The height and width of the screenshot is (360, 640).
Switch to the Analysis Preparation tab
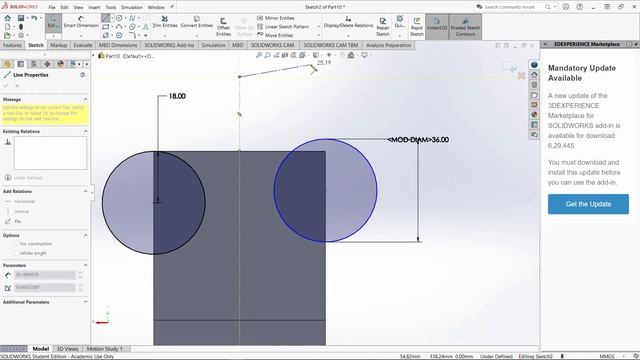pos(389,45)
